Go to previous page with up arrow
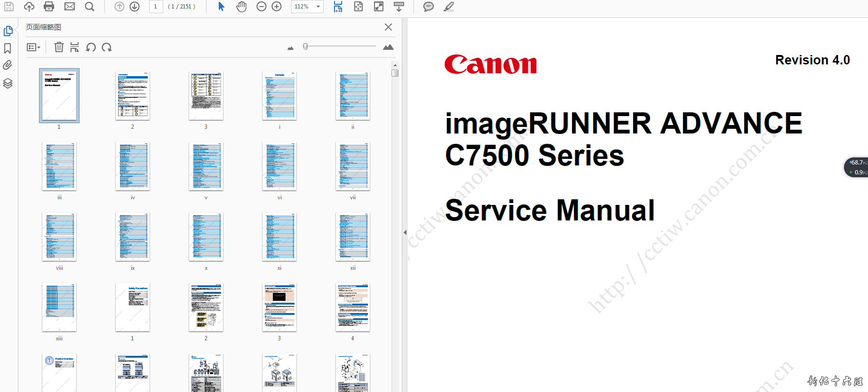Screen dimensions: 868x392 [x=119, y=7]
